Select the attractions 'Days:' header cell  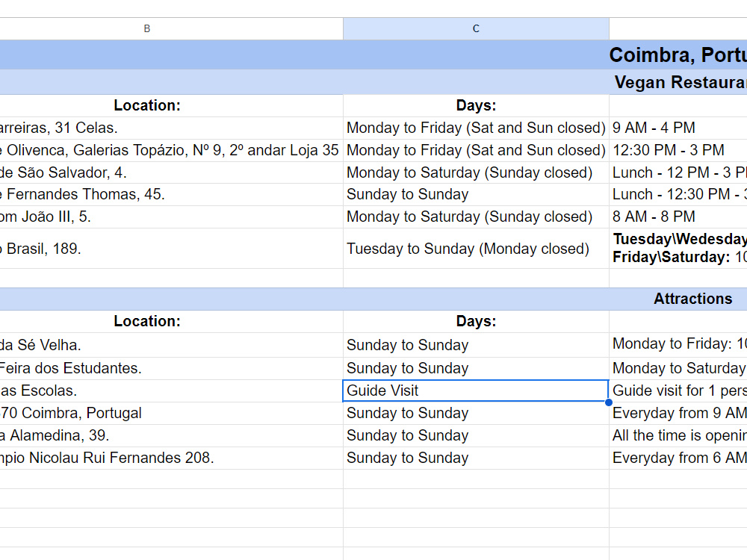pos(476,321)
